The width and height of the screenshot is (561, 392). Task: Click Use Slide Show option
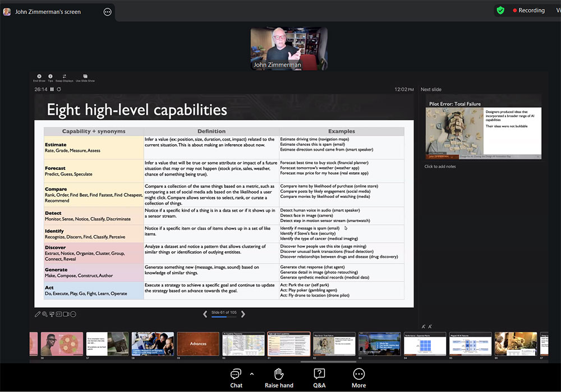click(85, 76)
